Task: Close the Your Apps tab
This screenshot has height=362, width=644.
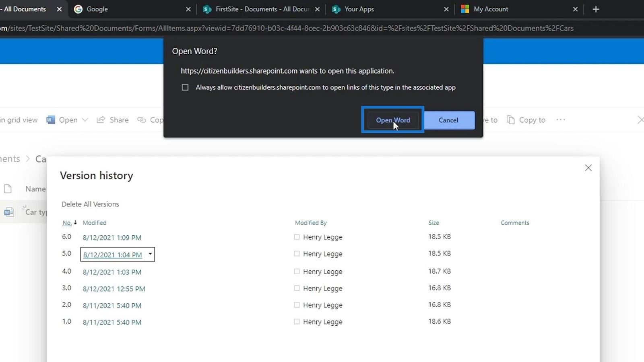Action: (x=446, y=9)
